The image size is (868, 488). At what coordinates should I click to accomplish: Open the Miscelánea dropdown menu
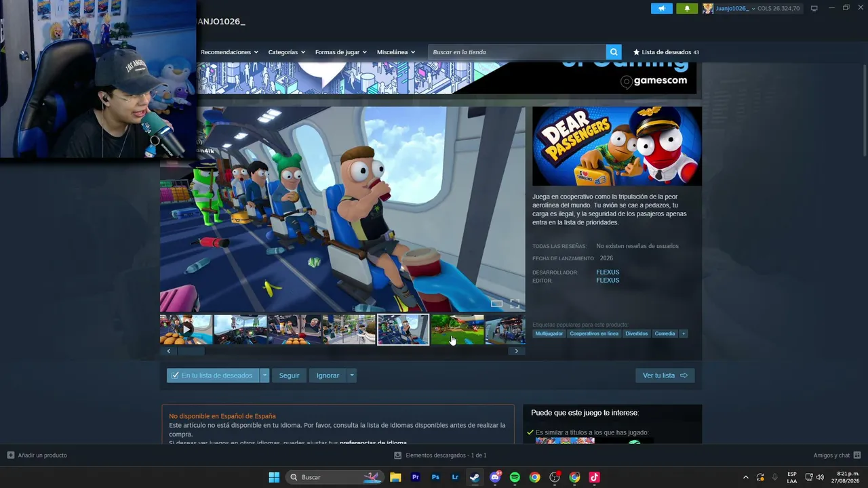[x=396, y=52]
